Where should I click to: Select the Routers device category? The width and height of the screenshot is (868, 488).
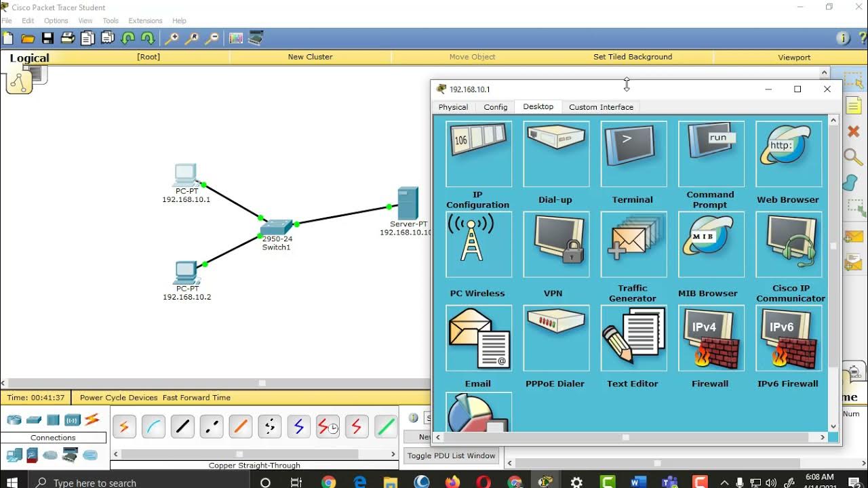[x=14, y=420]
